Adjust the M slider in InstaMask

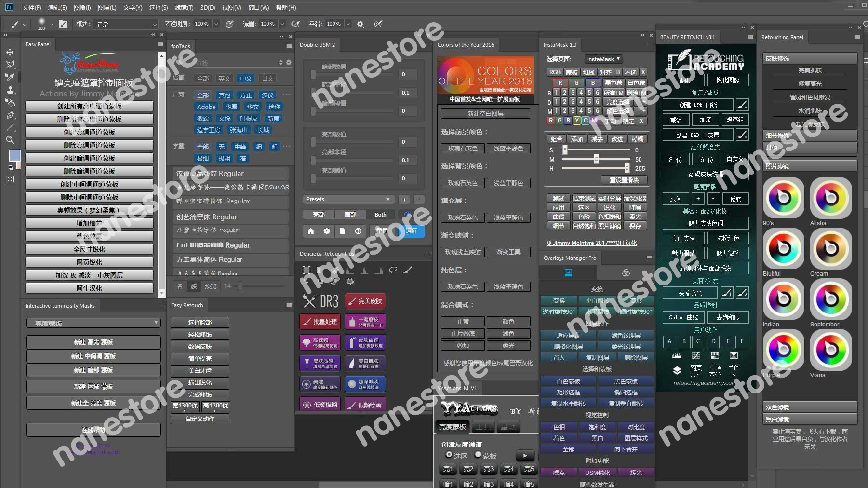[x=596, y=159]
